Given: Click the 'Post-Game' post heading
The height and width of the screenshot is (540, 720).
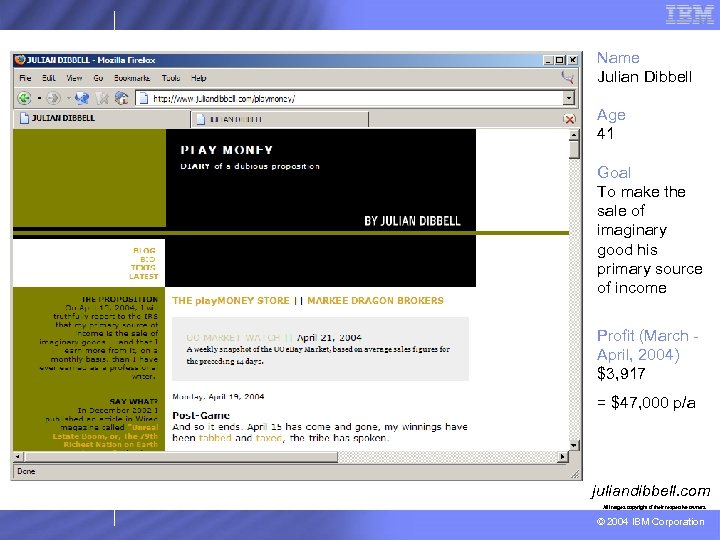Looking at the screenshot, I should point(201,416).
